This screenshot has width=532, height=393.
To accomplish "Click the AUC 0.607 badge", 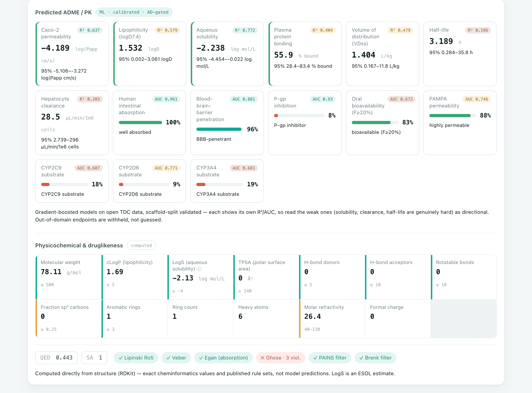I will [89, 168].
